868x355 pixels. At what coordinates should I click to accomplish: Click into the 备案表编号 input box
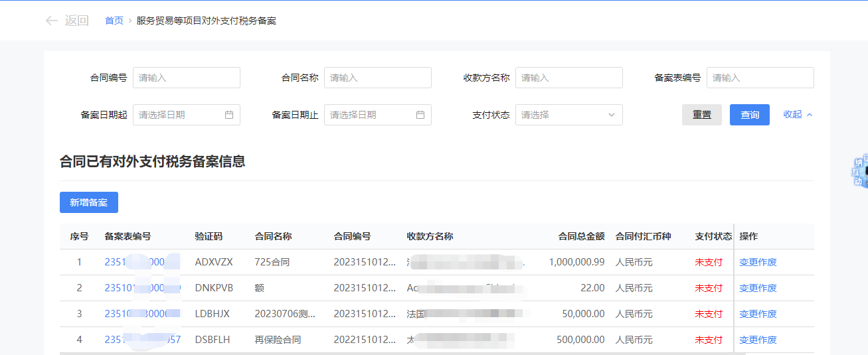760,78
